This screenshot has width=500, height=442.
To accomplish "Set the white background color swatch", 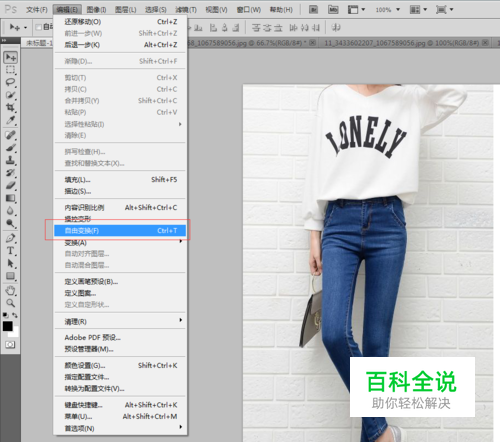I will click(15, 333).
